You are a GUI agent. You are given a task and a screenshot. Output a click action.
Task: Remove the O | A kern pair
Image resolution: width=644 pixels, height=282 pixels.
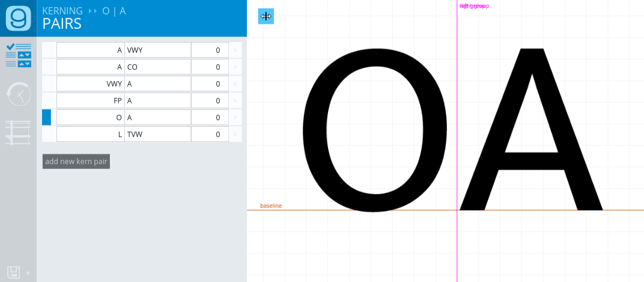(235, 117)
